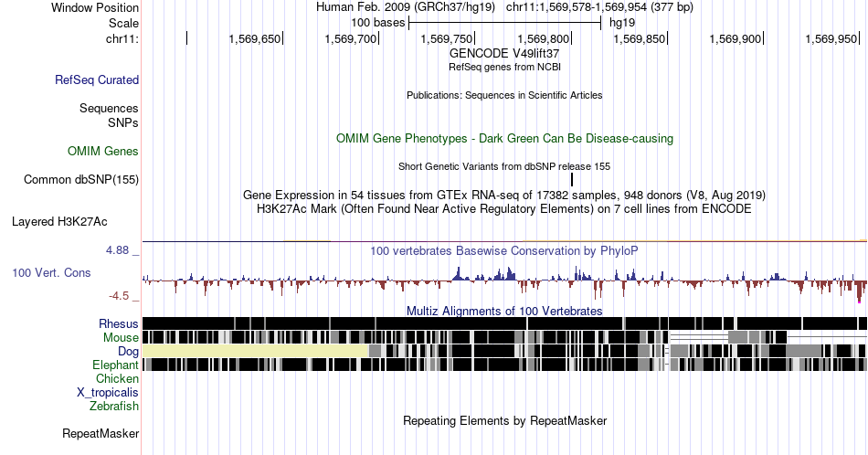The width and height of the screenshot is (868, 455).
Task: Click the yellow Dog alignment gap block
Action: [255, 351]
